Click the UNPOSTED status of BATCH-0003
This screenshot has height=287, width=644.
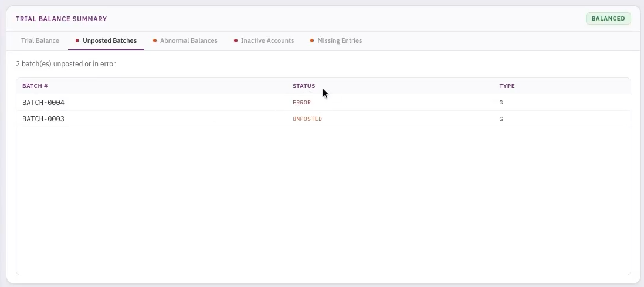307,119
